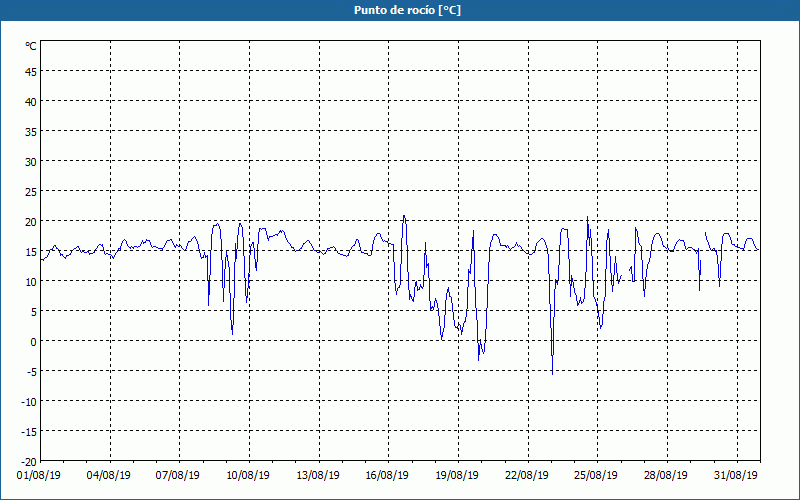Select the 22/08/19 date label
The height and width of the screenshot is (500, 800).
coord(527,476)
